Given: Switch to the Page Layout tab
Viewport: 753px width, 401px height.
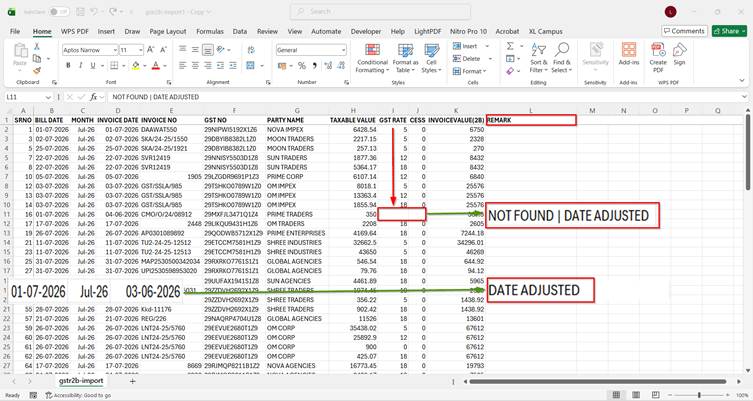Looking at the screenshot, I should (x=168, y=31).
